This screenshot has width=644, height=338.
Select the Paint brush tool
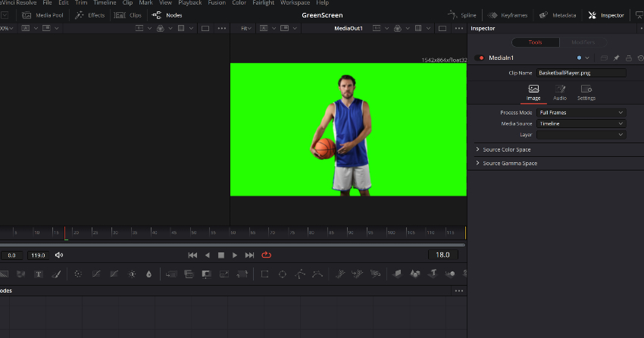(55, 274)
